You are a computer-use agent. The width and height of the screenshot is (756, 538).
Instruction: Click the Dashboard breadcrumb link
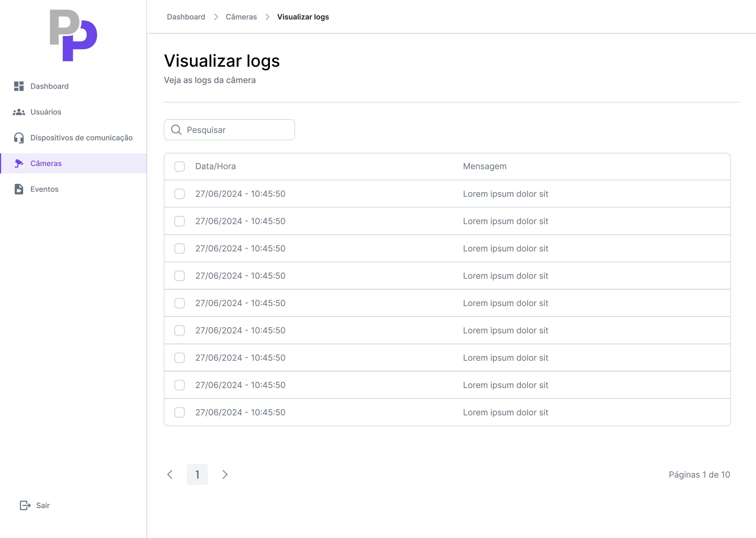click(x=186, y=17)
